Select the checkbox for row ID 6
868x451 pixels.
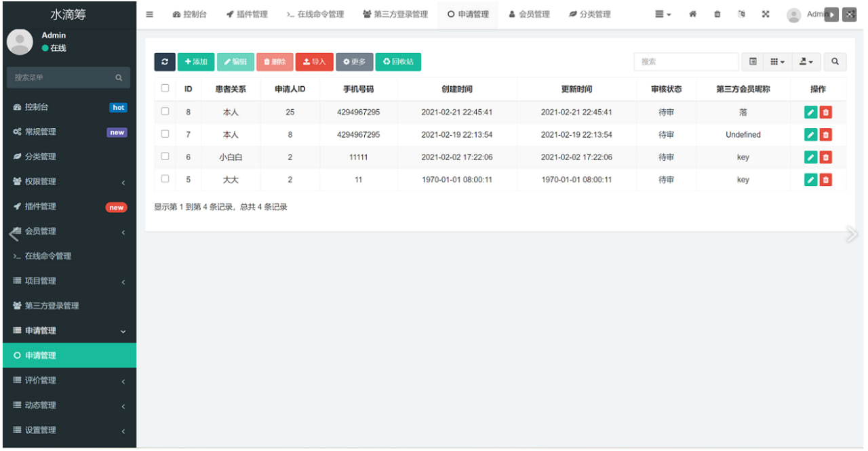click(x=165, y=157)
